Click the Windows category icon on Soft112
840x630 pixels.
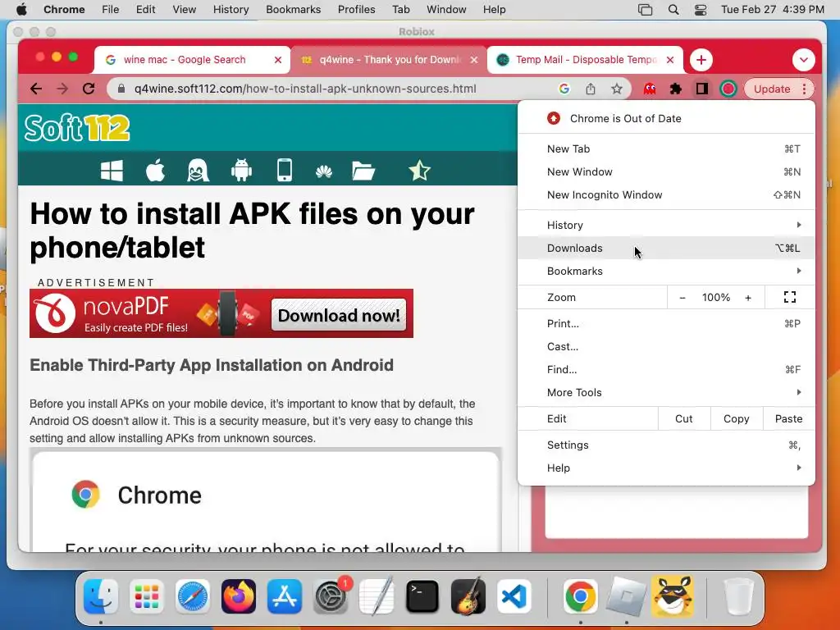(x=112, y=171)
